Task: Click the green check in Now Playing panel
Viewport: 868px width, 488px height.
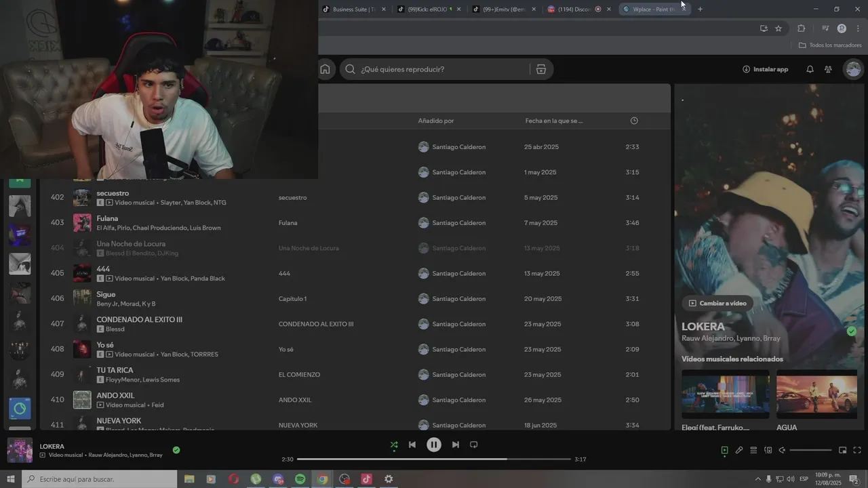Action: [x=851, y=331]
